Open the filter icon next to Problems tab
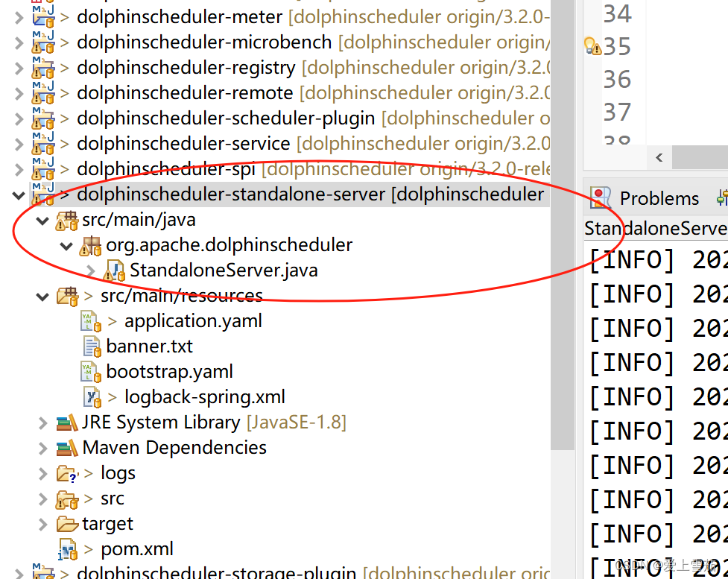The width and height of the screenshot is (728, 579). 721,197
